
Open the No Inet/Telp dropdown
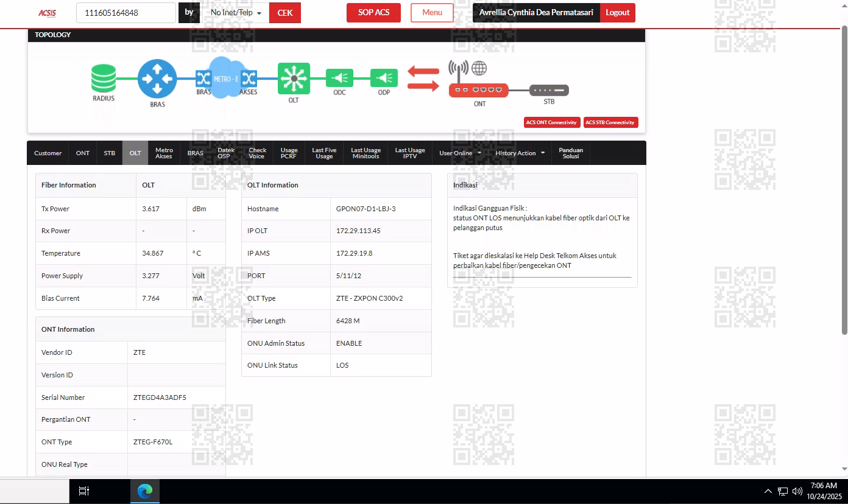pyautogui.click(x=235, y=13)
